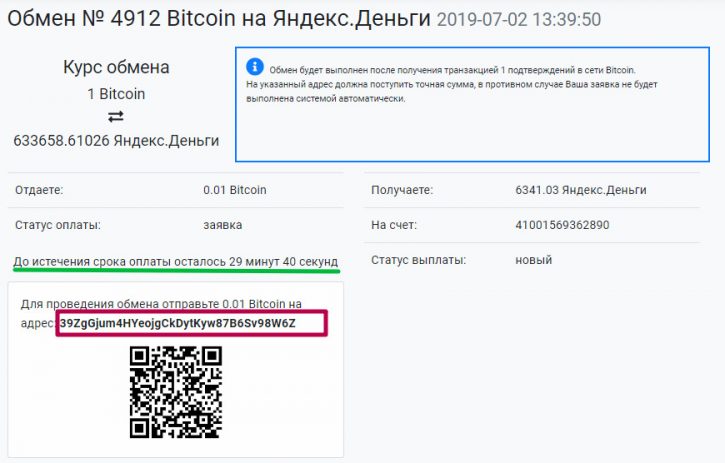Click the send instruction text above address
This screenshot has width=725, height=463.
coord(161,304)
